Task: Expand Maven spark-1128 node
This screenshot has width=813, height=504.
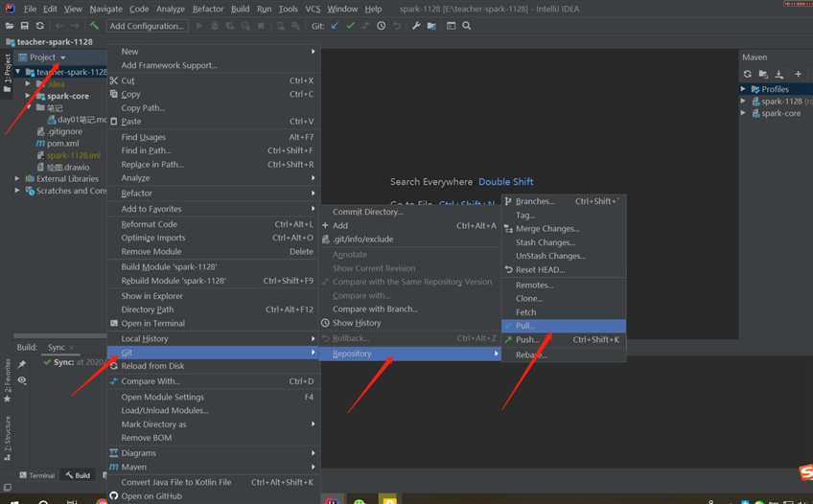Action: (744, 101)
